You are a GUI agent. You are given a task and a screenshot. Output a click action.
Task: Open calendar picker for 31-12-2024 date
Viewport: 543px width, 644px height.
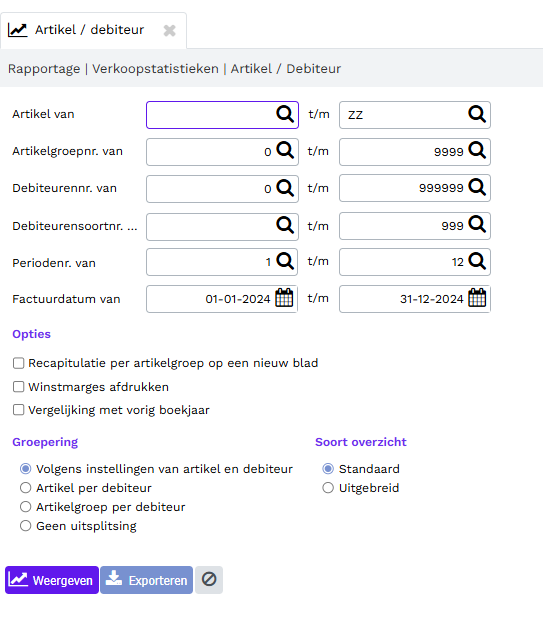(477, 298)
